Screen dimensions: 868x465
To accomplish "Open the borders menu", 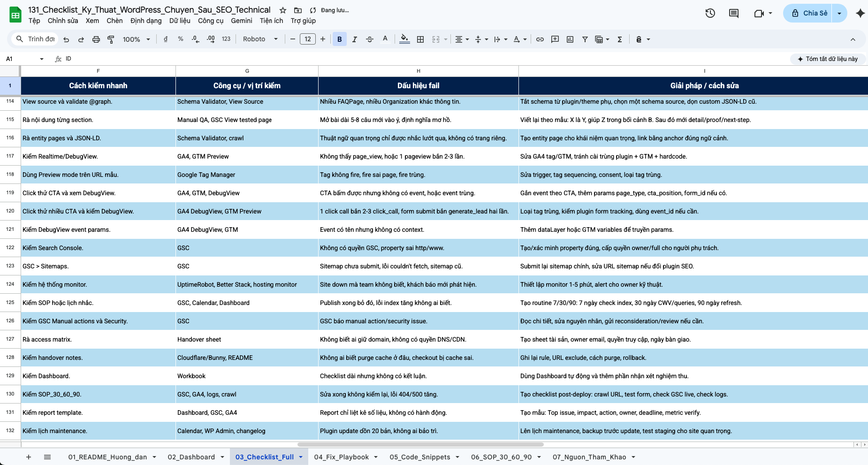I will click(x=420, y=39).
